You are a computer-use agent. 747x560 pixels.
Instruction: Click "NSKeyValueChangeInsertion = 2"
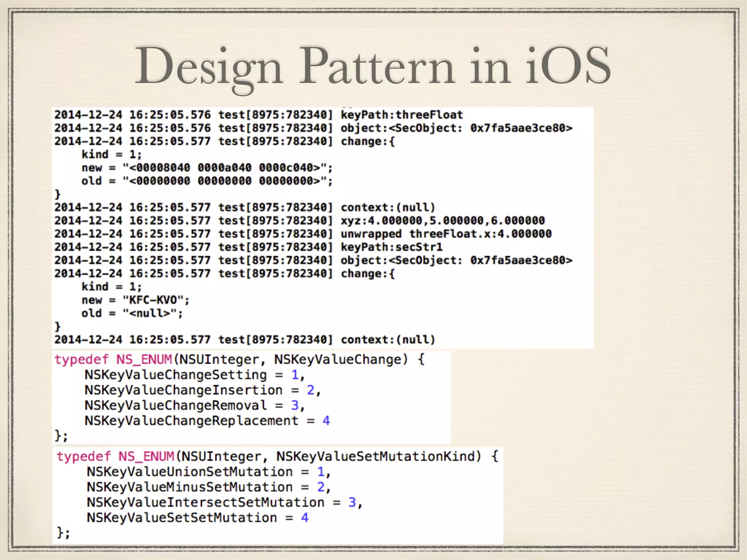[203, 390]
